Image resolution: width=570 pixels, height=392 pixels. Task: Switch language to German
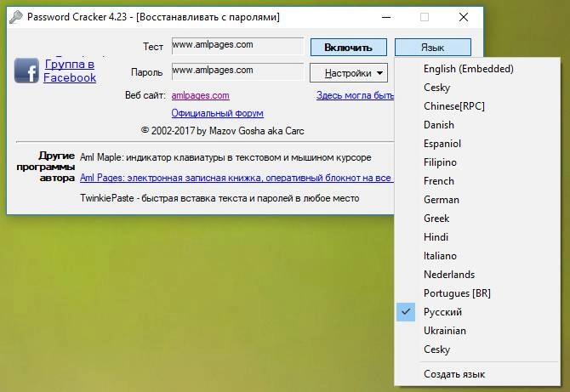tap(477, 200)
